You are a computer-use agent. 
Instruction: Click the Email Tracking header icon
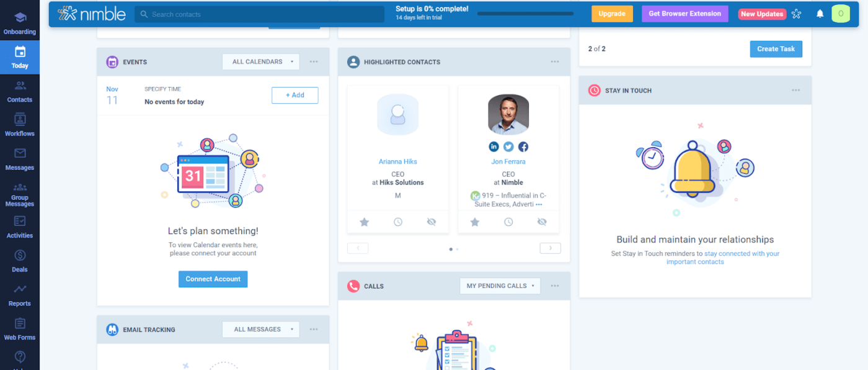tap(112, 330)
